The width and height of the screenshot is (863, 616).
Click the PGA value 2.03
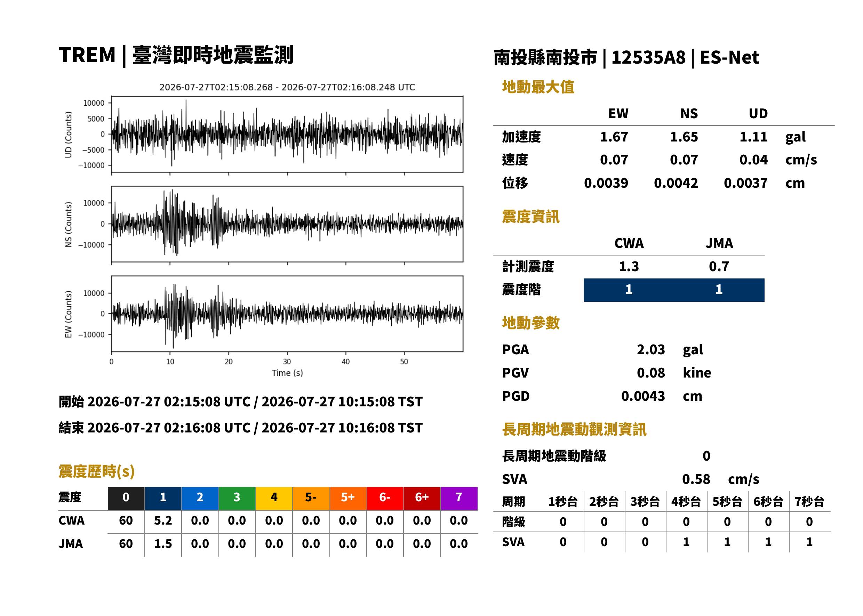tap(651, 349)
